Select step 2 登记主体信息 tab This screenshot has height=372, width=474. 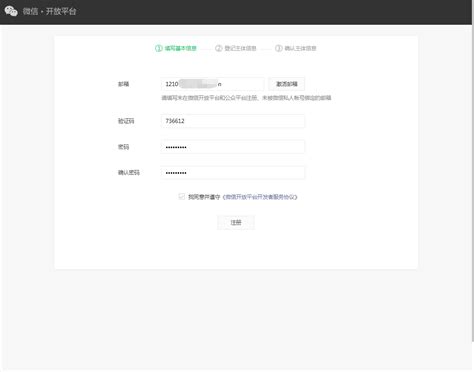(236, 48)
